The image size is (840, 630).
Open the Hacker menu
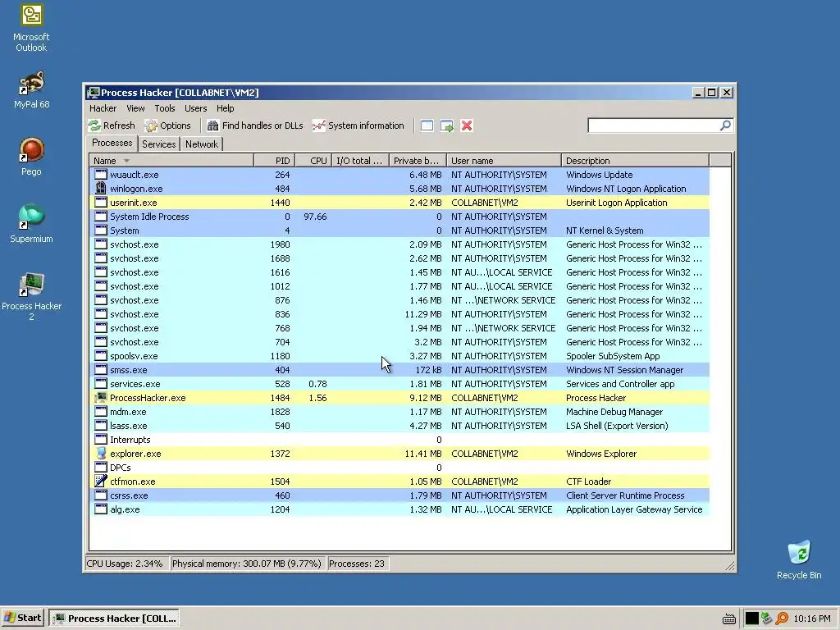tap(103, 108)
